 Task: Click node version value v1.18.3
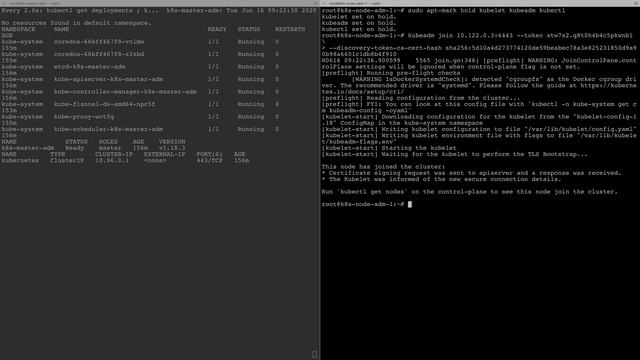tap(172, 148)
